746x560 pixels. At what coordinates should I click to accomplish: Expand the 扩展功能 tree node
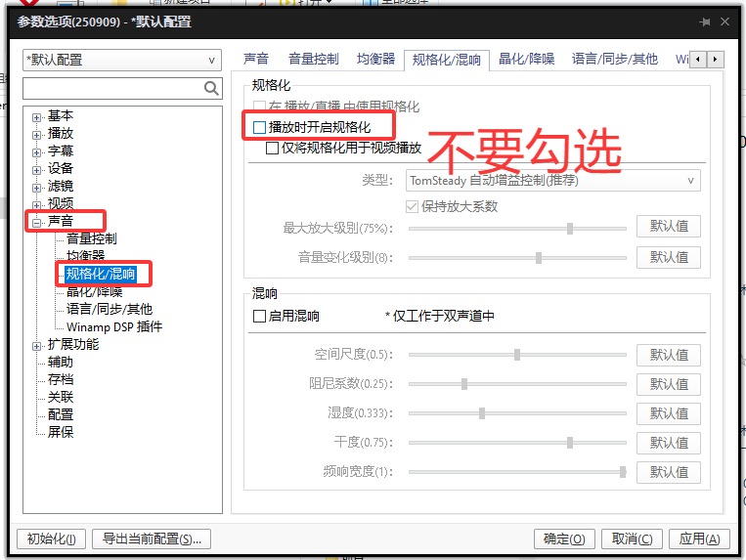[37, 345]
